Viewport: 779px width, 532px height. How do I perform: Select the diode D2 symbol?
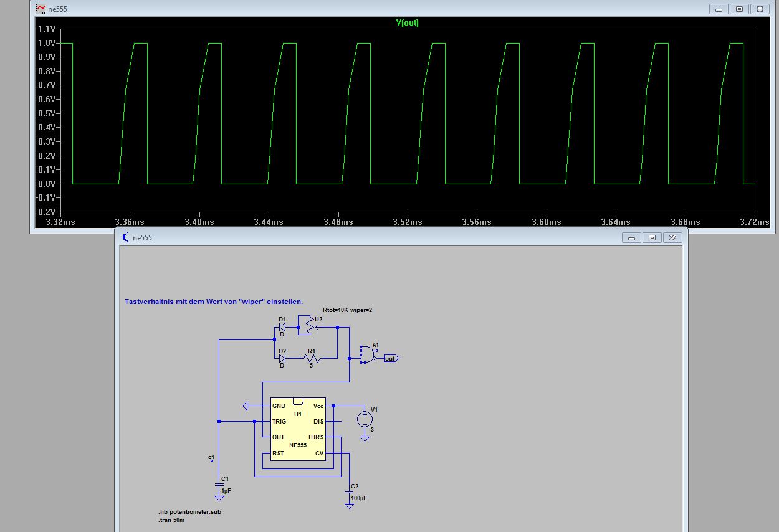282,358
